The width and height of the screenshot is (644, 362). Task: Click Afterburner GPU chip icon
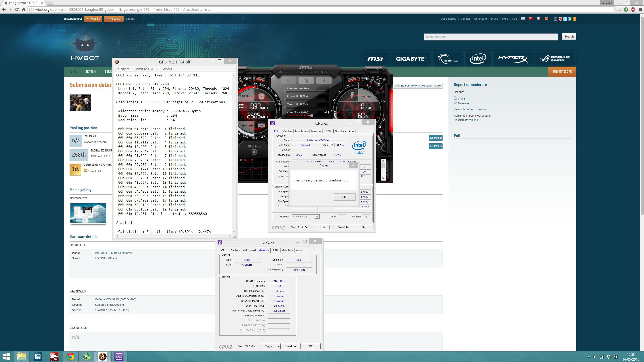pos(261,96)
